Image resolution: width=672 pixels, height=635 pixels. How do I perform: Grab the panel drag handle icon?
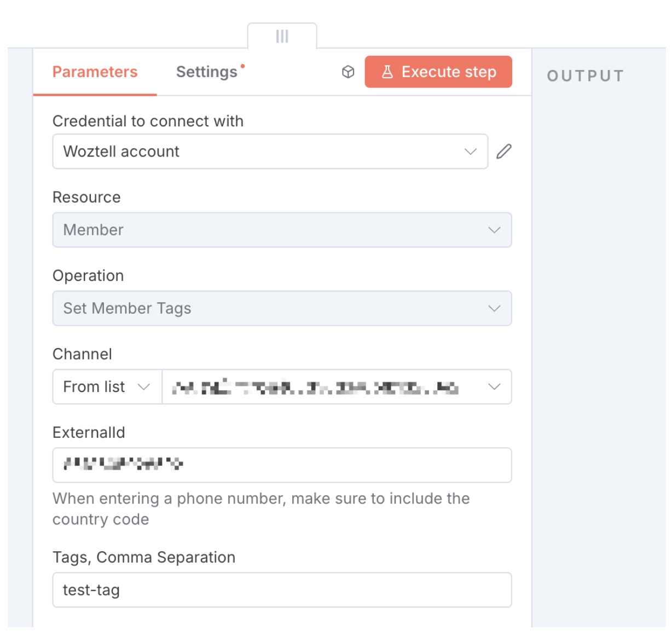[282, 37]
